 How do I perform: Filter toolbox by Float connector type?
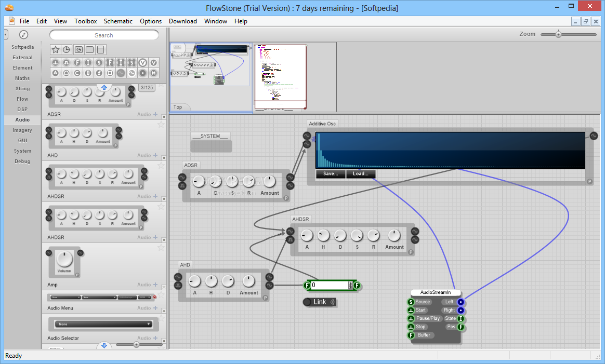pos(77,62)
